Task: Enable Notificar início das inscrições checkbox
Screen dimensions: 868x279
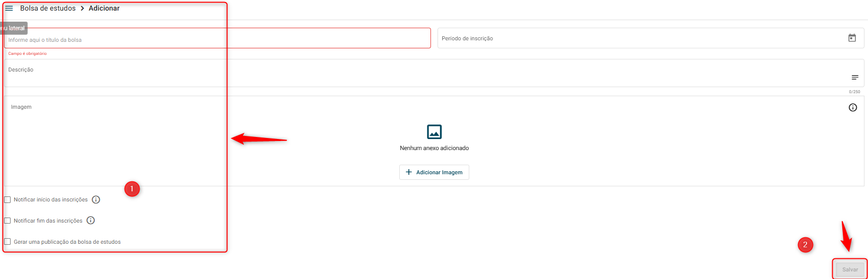Action: (x=8, y=199)
